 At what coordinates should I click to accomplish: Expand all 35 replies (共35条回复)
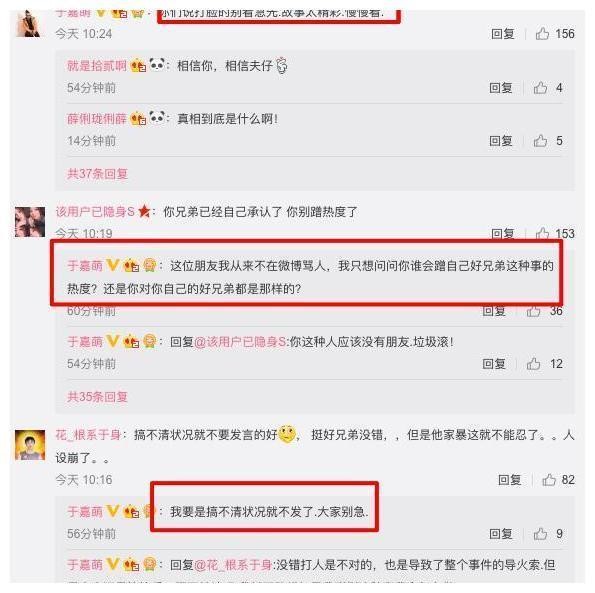click(98, 397)
